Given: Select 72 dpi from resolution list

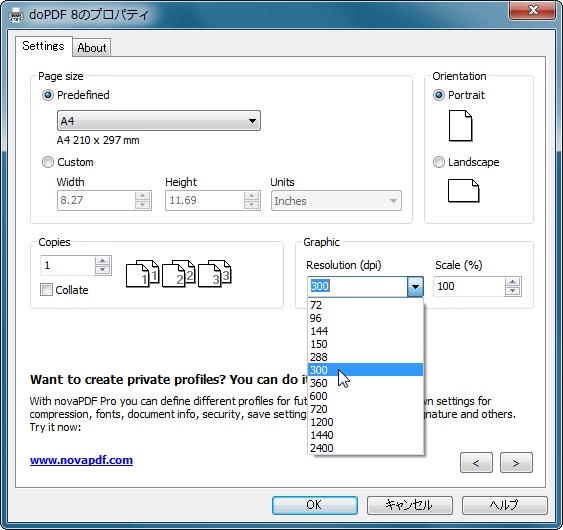Looking at the screenshot, I should coord(366,305).
